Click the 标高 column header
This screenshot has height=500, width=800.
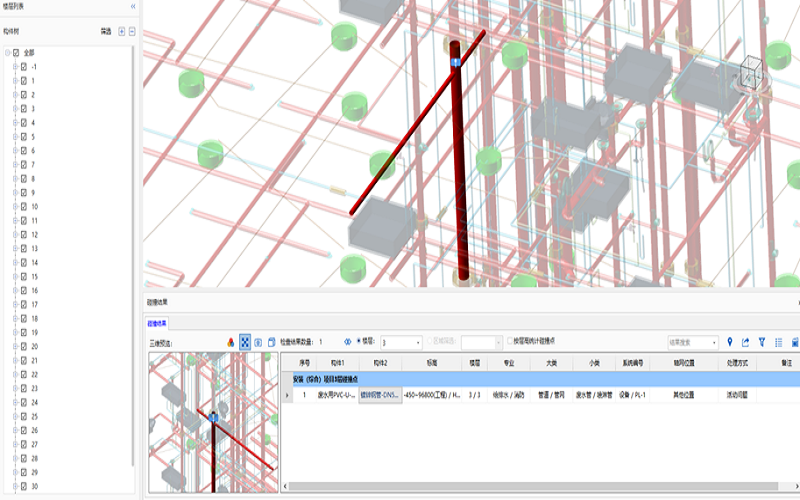[432, 363]
